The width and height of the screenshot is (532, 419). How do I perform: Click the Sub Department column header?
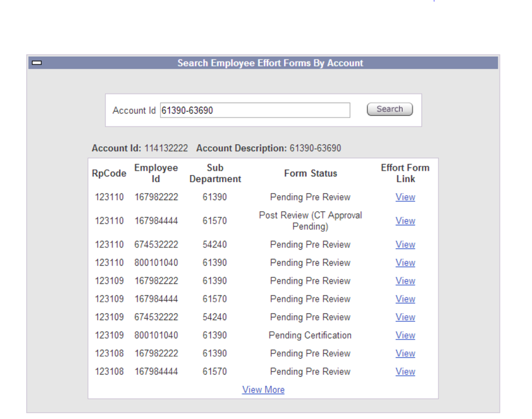[215, 173]
